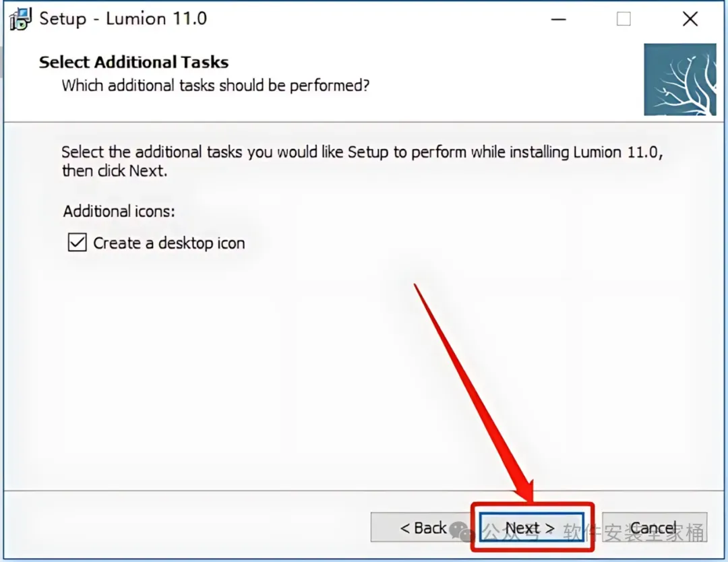Click the Lumion tree logo image

point(679,80)
